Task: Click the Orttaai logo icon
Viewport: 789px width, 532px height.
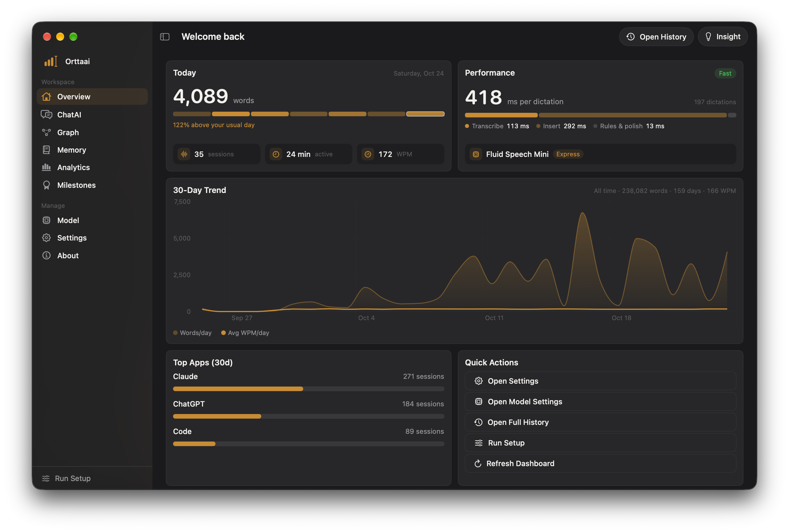Action: coord(51,61)
